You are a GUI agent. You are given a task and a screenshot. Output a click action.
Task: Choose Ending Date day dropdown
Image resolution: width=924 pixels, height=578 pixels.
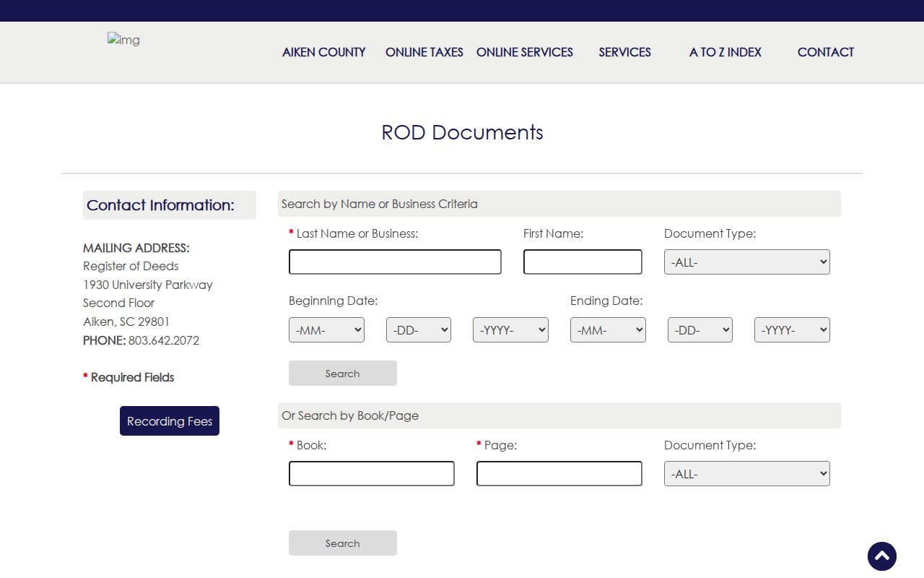tap(700, 329)
